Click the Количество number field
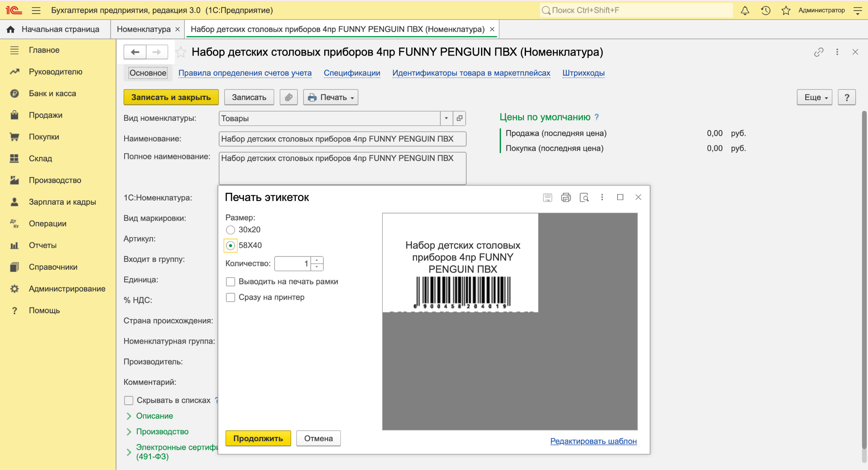This screenshot has height=470, width=868. tap(292, 264)
